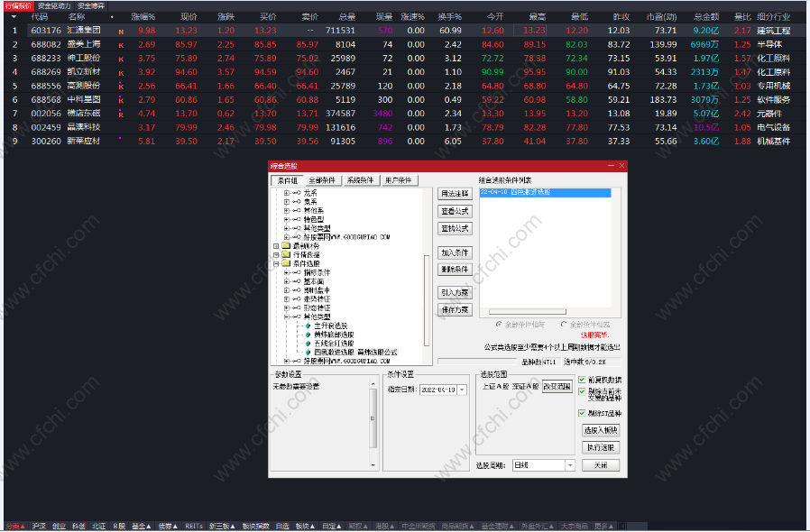Open the 更多 menu in the bottom bar

[603, 527]
